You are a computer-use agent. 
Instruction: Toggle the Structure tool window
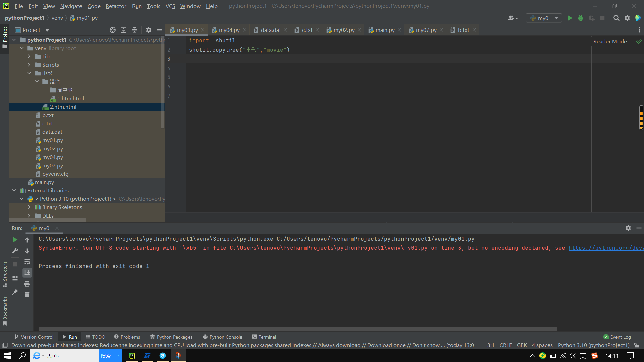pyautogui.click(x=5, y=274)
